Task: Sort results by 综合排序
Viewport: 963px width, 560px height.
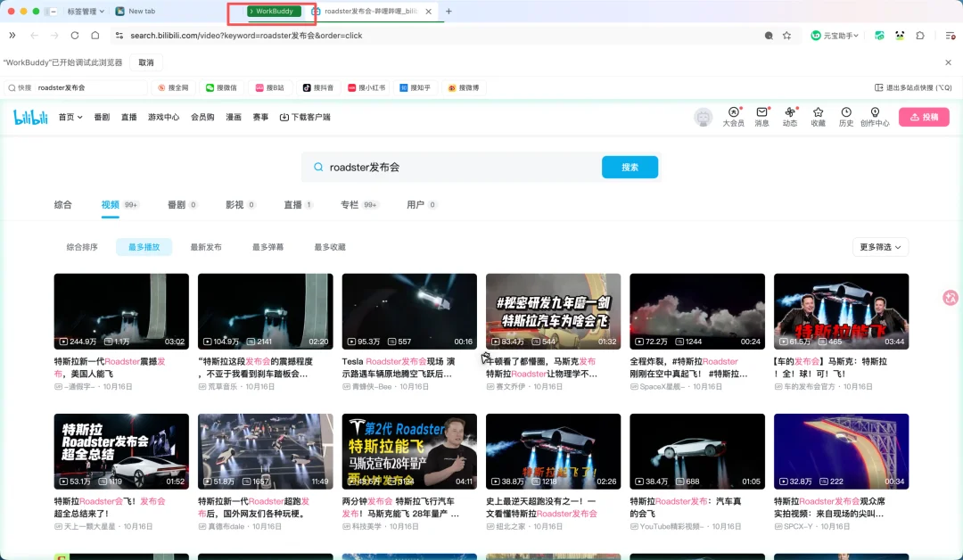Action: [x=82, y=247]
